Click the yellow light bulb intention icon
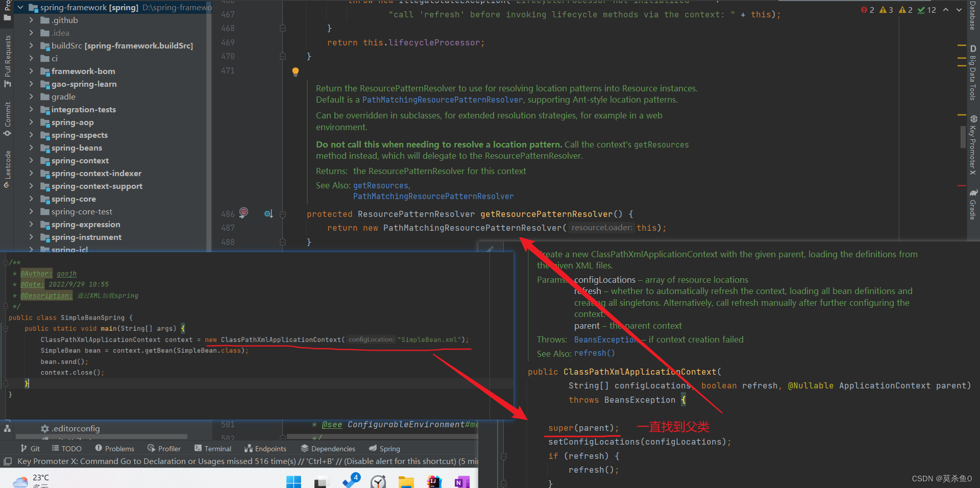 point(295,72)
